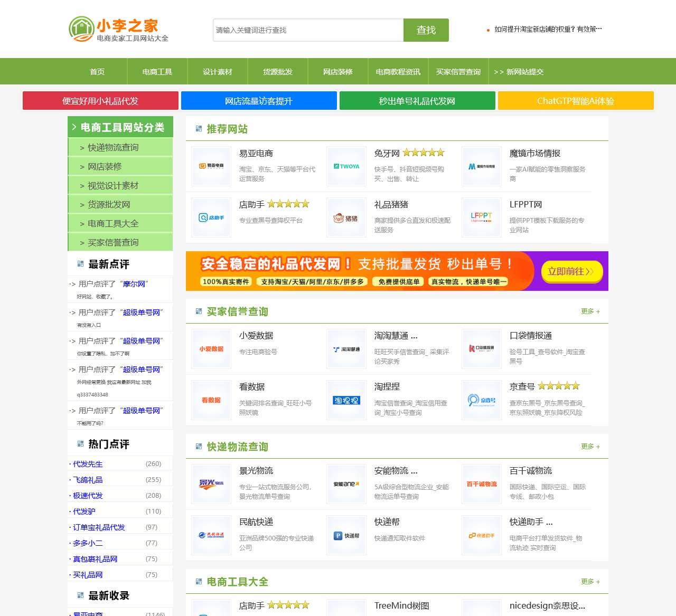Open the 易亚电商 logo thumbnail
The image size is (676, 616).
coord(211,166)
